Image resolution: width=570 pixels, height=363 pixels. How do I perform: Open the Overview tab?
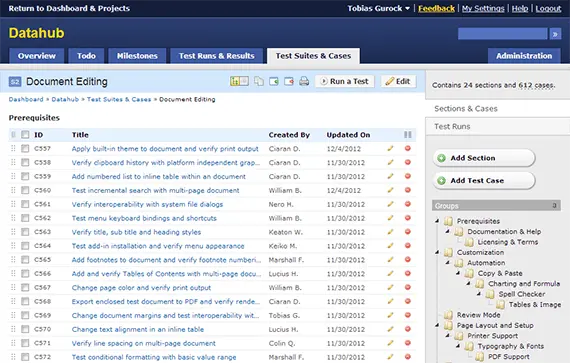(37, 56)
